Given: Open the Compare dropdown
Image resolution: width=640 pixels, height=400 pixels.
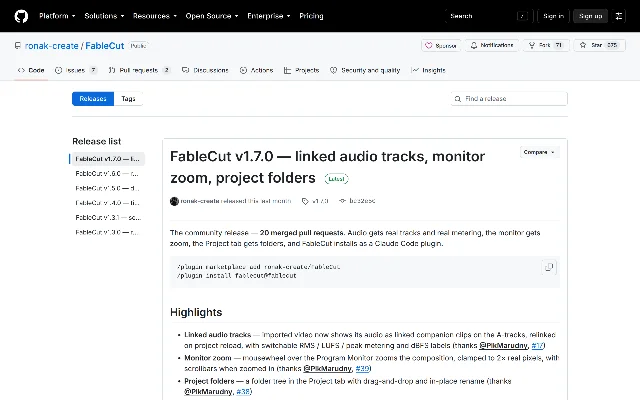Looking at the screenshot, I should [x=539, y=152].
